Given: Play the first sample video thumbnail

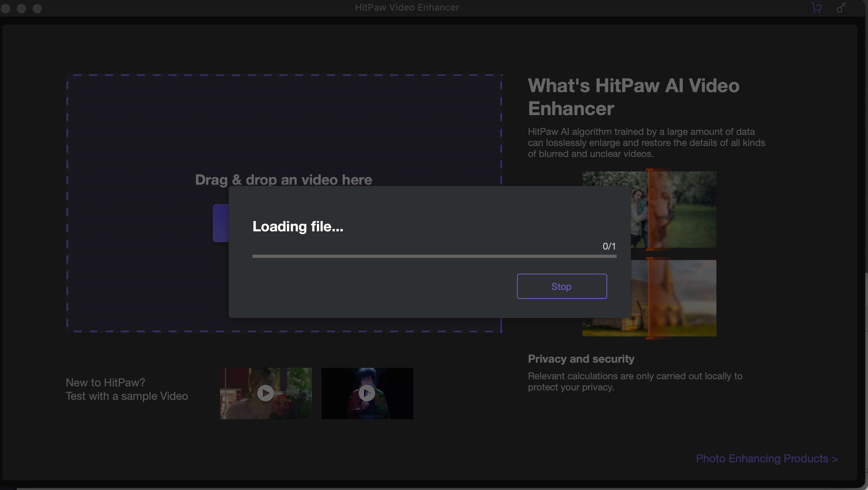Looking at the screenshot, I should 266,392.
